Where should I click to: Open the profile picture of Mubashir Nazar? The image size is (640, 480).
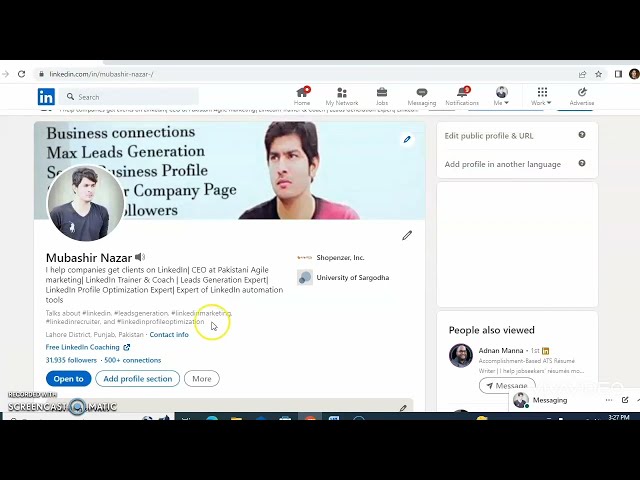tap(85, 203)
